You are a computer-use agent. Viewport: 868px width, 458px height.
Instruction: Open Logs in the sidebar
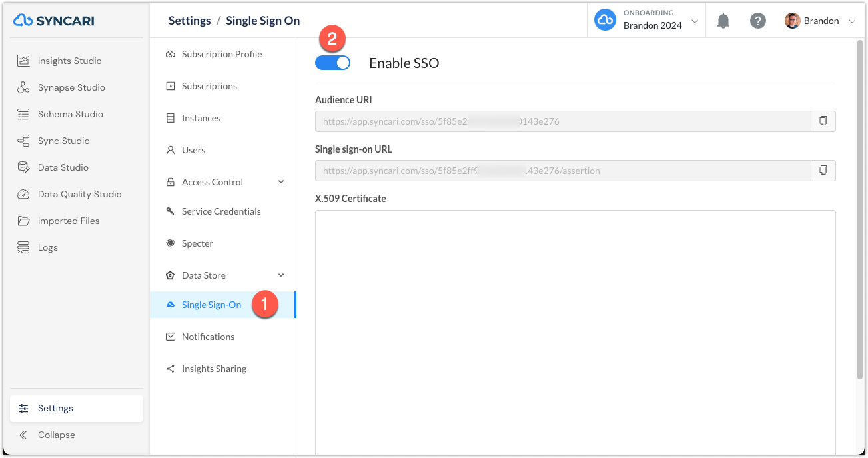click(x=47, y=247)
